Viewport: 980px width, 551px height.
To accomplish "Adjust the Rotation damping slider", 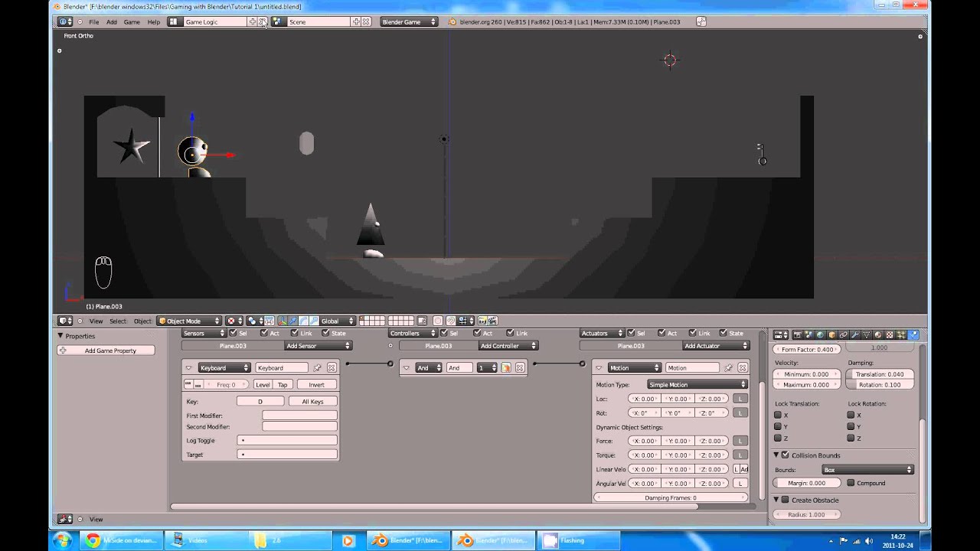I will click(879, 385).
